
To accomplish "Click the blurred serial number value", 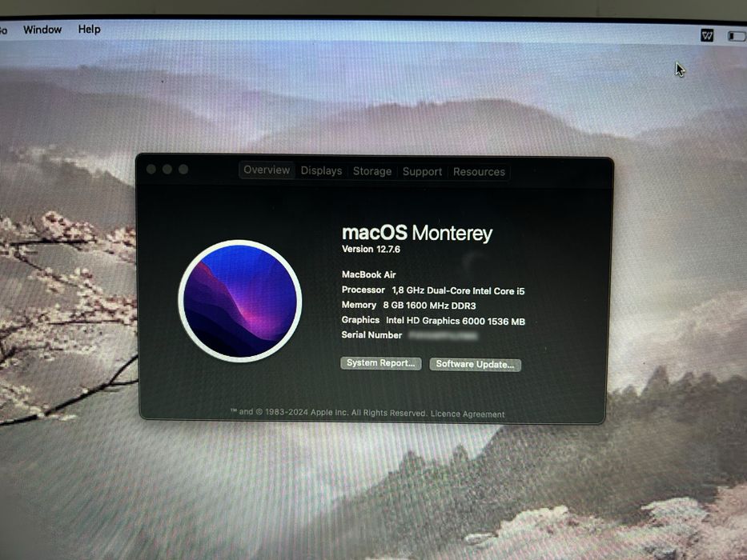I will pos(443,336).
